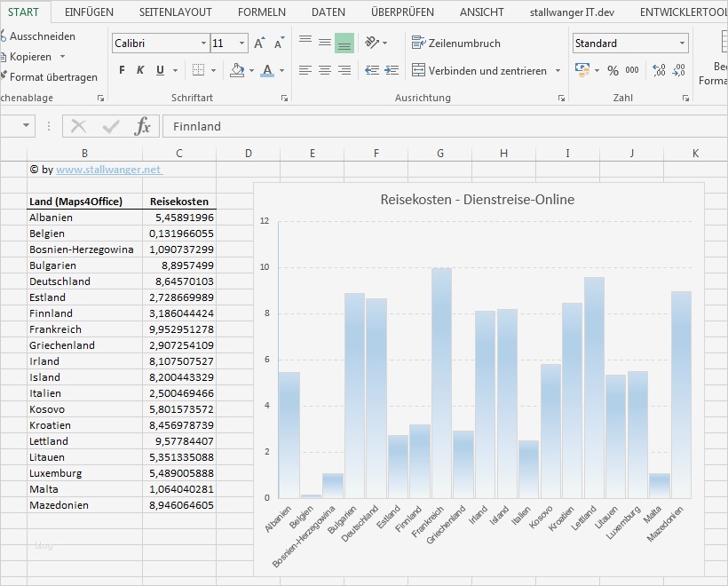Toggle Zeilenumbruch text wrapping

pyautogui.click(x=456, y=43)
